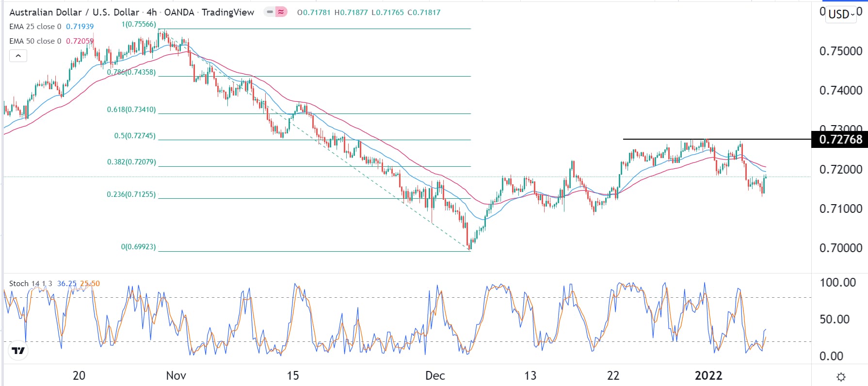The width and height of the screenshot is (868, 386).
Task: Click the TradingView label in the header
Action: [x=228, y=12]
